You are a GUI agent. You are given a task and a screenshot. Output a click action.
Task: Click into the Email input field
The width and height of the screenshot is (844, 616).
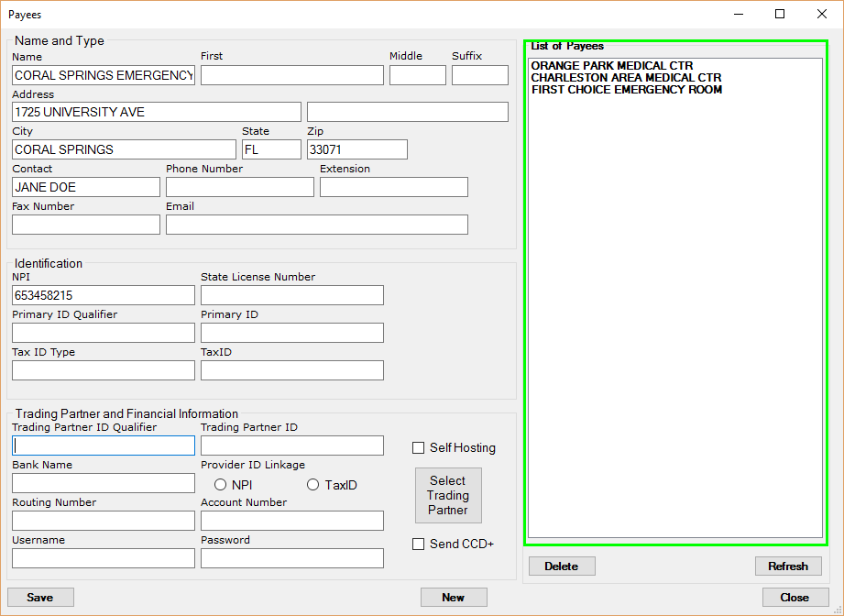click(316, 225)
